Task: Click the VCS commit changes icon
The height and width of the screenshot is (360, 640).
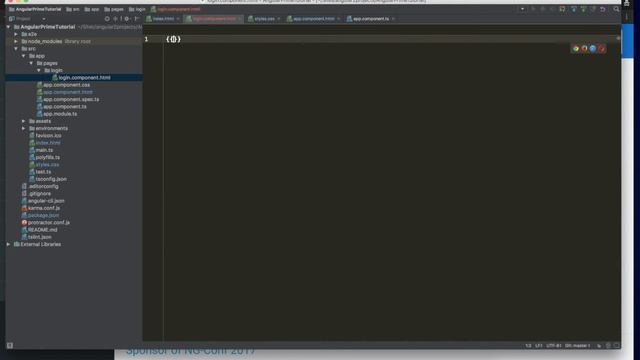Action: coord(583,9)
